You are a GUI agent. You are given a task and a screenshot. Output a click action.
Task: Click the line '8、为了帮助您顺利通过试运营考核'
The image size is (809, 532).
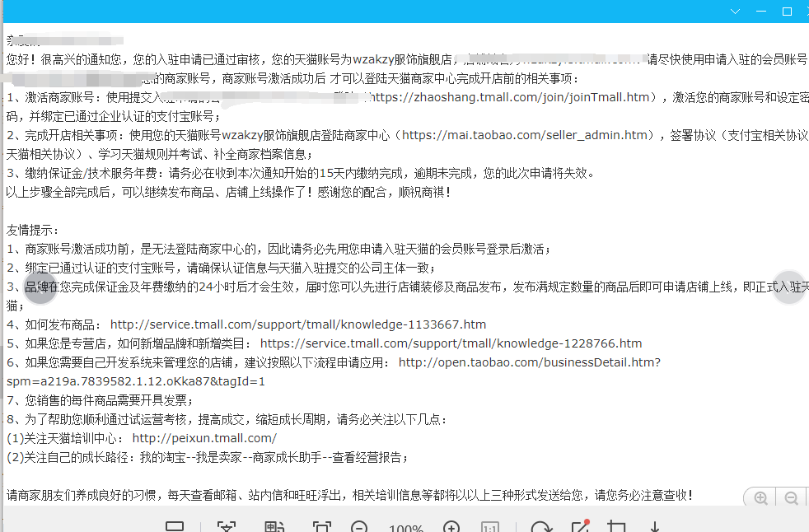227,419
